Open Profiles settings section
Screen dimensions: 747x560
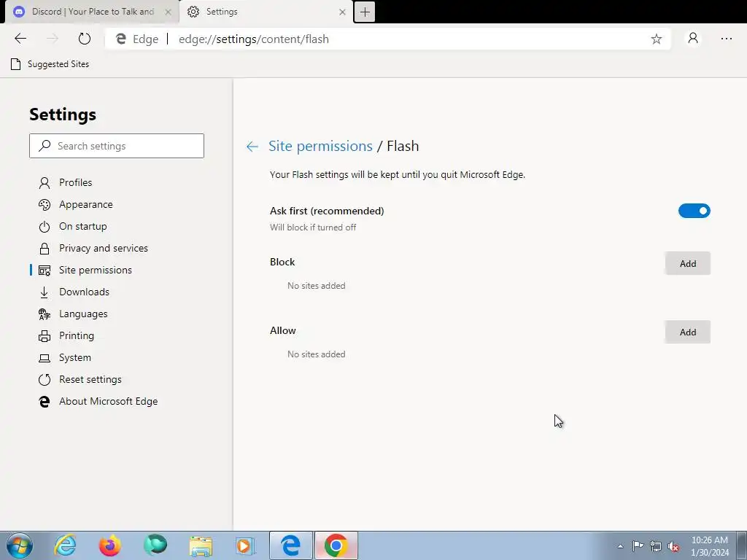pyautogui.click(x=75, y=182)
